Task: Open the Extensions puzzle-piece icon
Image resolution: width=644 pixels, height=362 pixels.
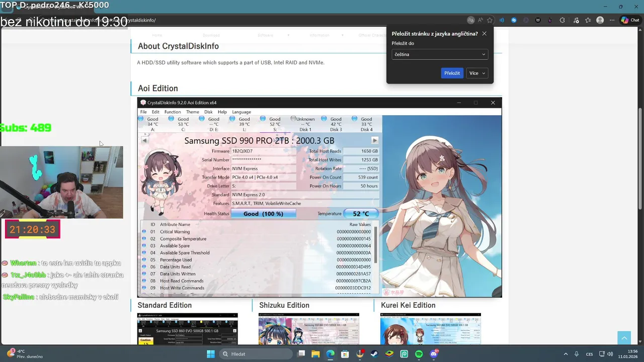Action: [x=562, y=20]
